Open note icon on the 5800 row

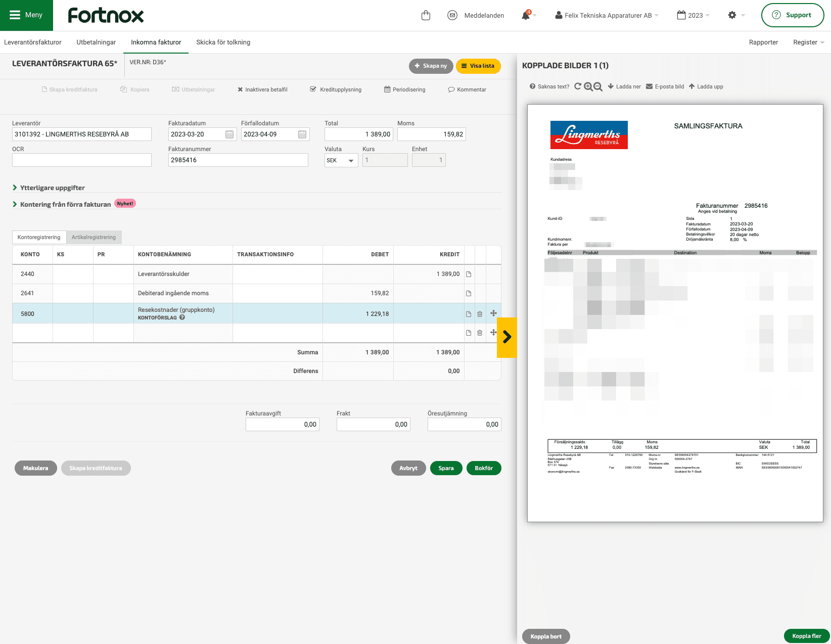click(469, 314)
